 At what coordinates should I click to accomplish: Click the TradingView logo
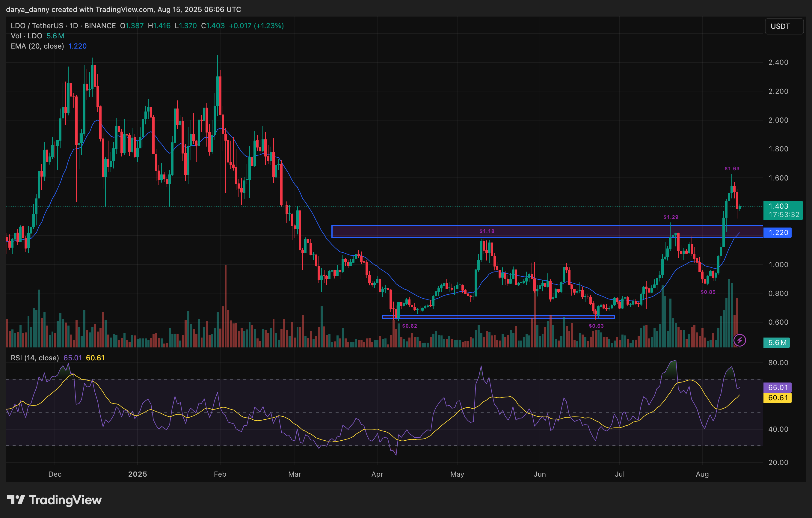click(54, 499)
